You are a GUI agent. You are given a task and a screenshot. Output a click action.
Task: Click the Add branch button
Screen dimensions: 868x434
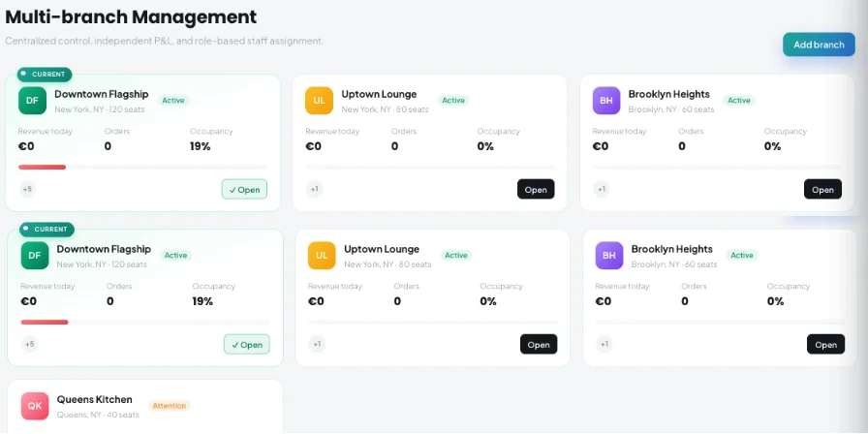(819, 45)
